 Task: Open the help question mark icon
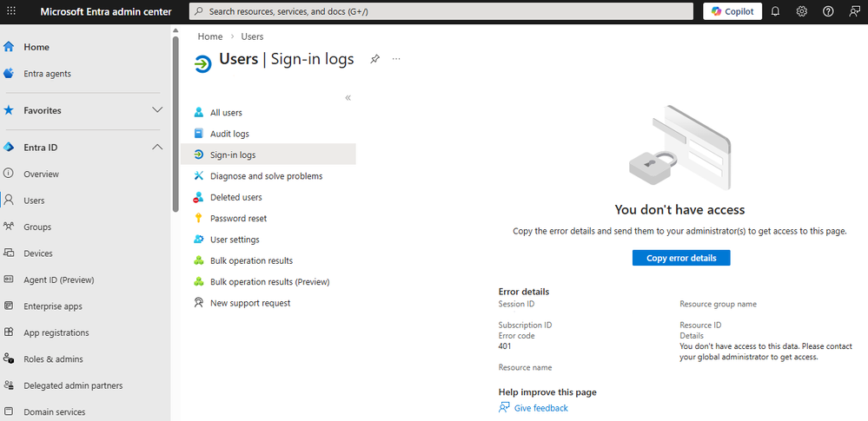828,11
